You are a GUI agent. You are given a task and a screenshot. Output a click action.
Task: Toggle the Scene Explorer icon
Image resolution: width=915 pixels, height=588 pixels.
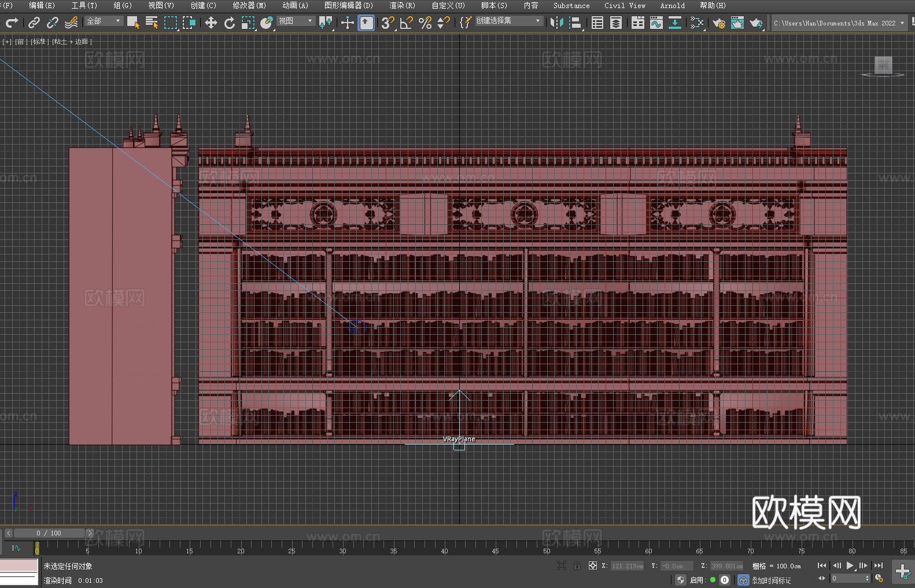(597, 23)
